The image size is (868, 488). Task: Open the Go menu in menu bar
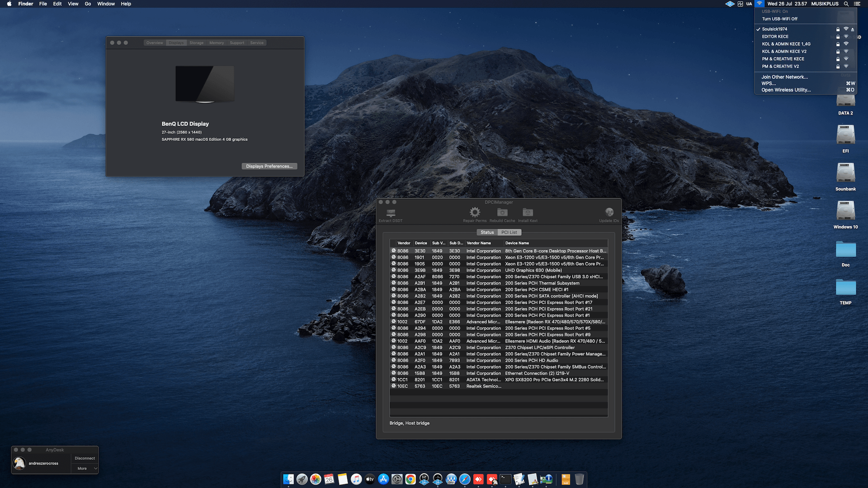(88, 4)
